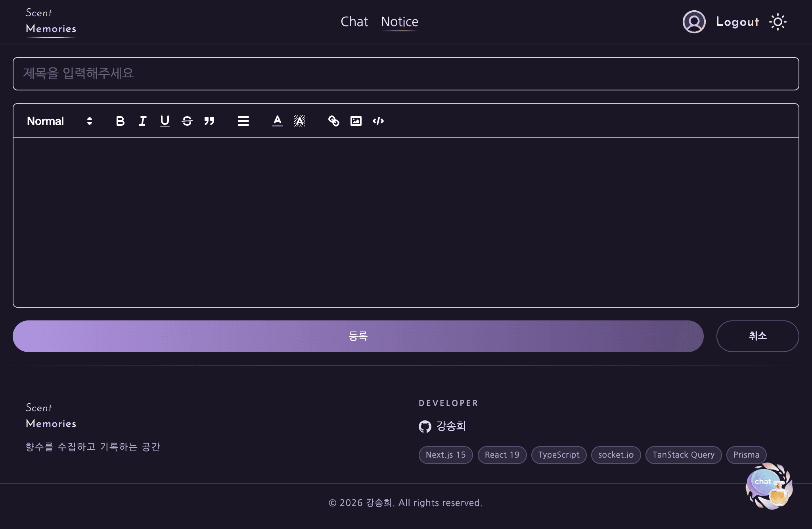Open developer 강송희 GitHub link
The height and width of the screenshot is (529, 812).
click(442, 426)
